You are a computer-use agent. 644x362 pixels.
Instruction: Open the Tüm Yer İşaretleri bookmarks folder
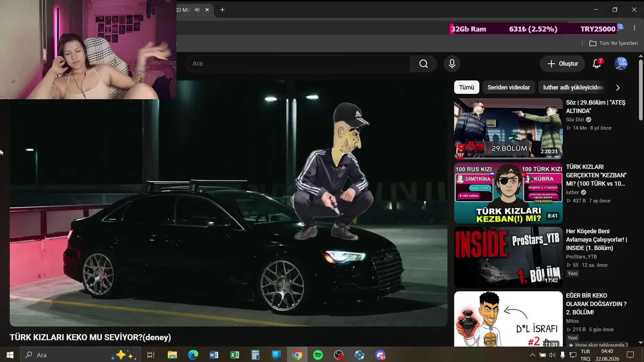(x=613, y=43)
